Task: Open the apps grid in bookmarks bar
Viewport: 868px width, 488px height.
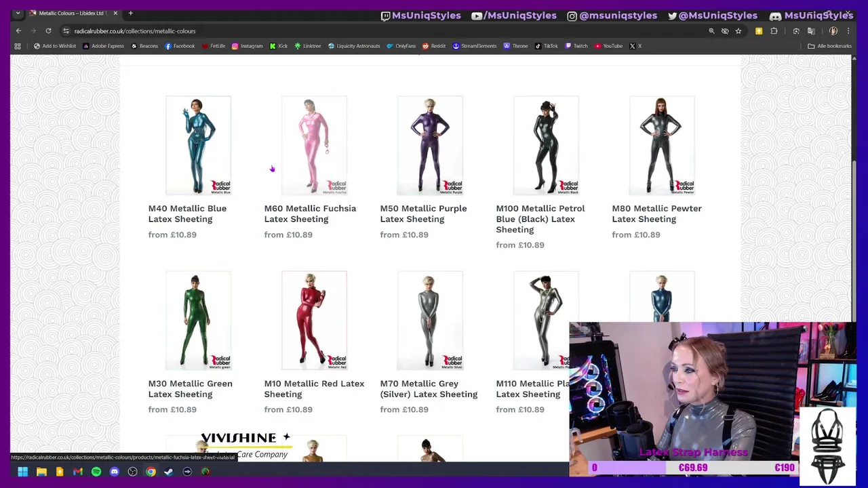Action: (x=18, y=46)
